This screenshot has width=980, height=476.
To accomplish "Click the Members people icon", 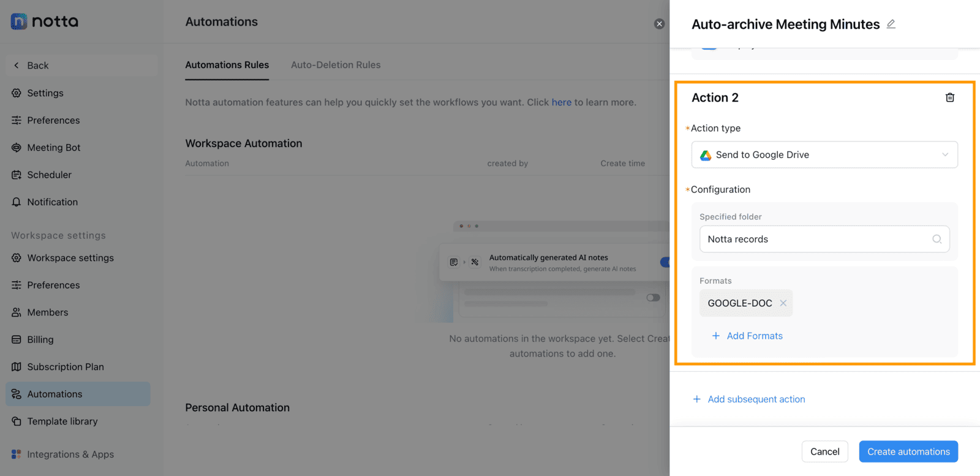I will [17, 312].
